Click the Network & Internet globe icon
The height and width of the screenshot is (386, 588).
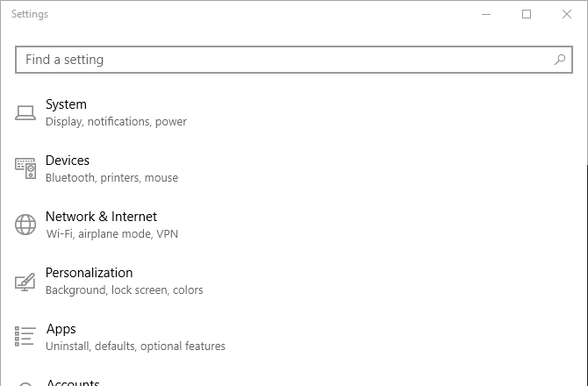25,225
